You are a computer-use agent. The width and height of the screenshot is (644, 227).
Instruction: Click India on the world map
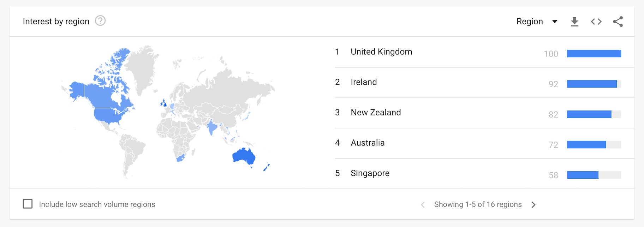pos(211,128)
